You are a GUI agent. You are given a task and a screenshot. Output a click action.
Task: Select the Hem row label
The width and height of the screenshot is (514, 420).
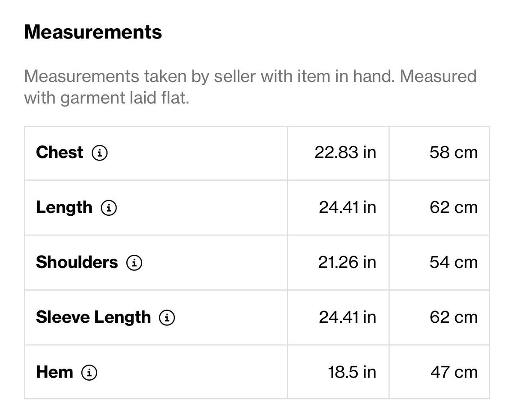click(54, 372)
